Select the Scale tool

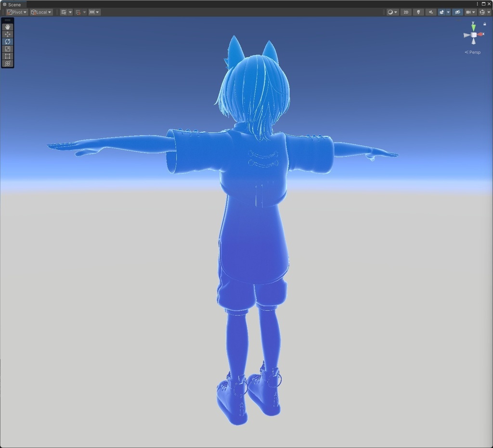pyautogui.click(x=7, y=49)
